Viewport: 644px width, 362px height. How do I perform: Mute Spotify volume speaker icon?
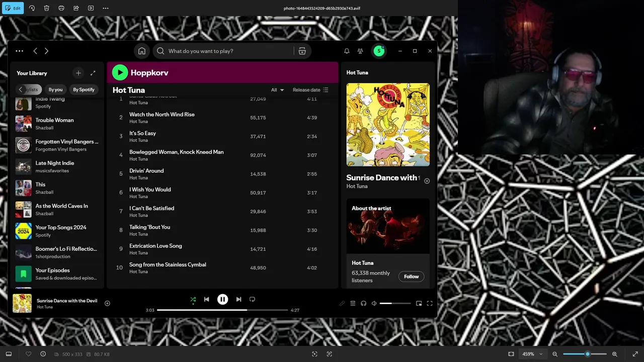coord(374,303)
